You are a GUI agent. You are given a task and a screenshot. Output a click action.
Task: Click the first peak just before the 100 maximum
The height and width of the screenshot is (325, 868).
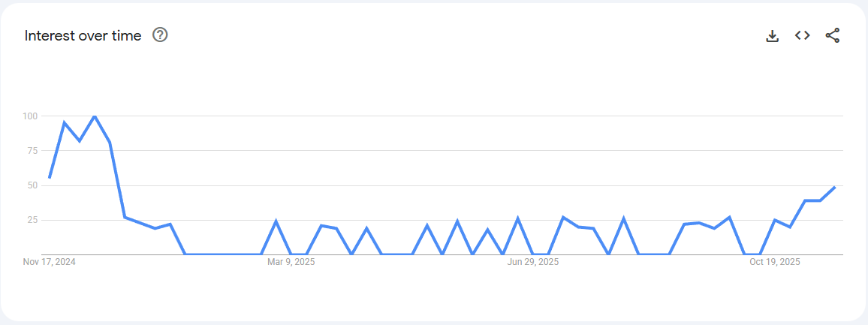tap(65, 122)
